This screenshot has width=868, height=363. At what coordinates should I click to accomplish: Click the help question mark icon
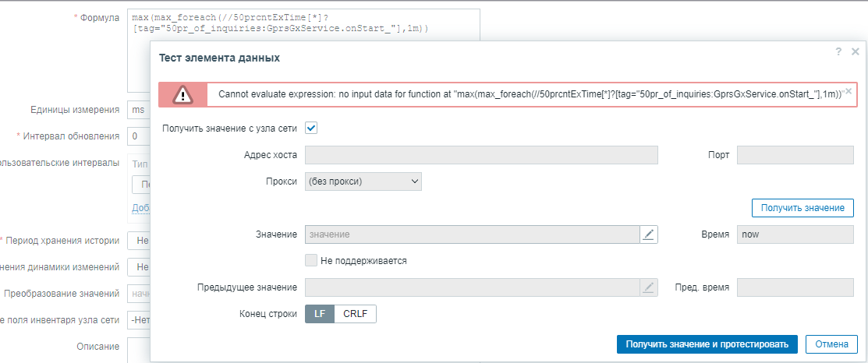coord(838,51)
